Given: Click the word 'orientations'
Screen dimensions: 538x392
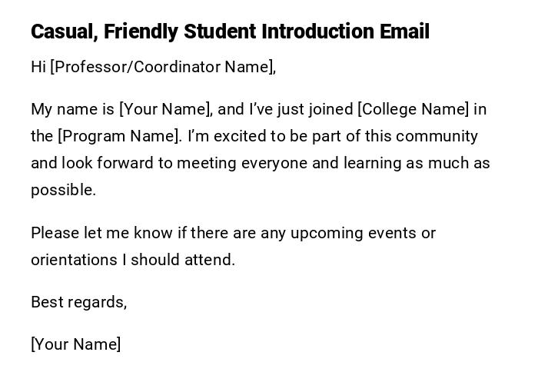Looking at the screenshot, I should 74,260.
